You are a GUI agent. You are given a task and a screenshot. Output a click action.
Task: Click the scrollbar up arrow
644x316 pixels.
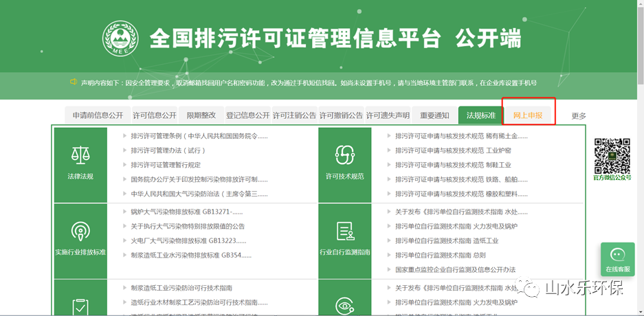(641, 3)
